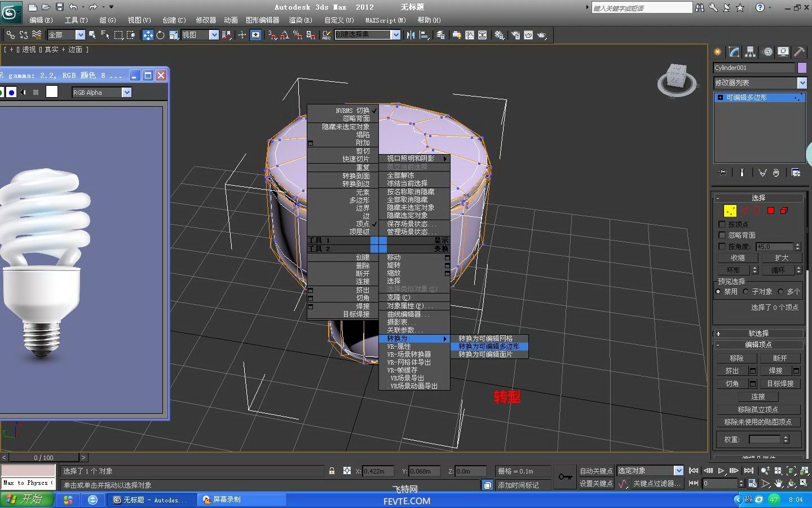
Task: Collapse the 编辑顶点 rollout
Action: pos(758,345)
